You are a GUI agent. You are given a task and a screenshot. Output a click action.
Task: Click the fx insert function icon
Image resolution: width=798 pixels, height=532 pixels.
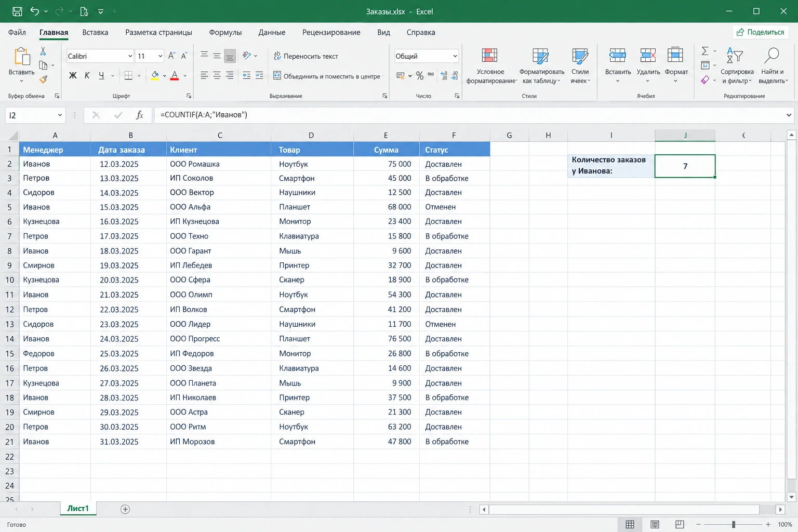(x=139, y=115)
